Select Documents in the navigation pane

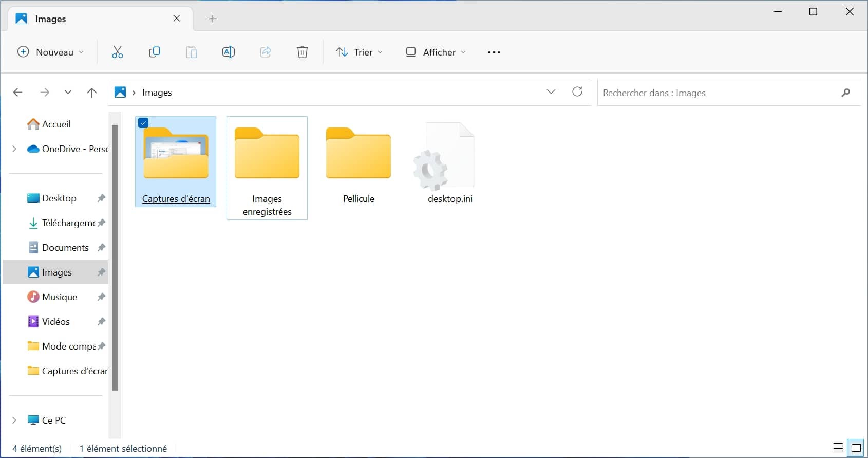[x=65, y=248]
